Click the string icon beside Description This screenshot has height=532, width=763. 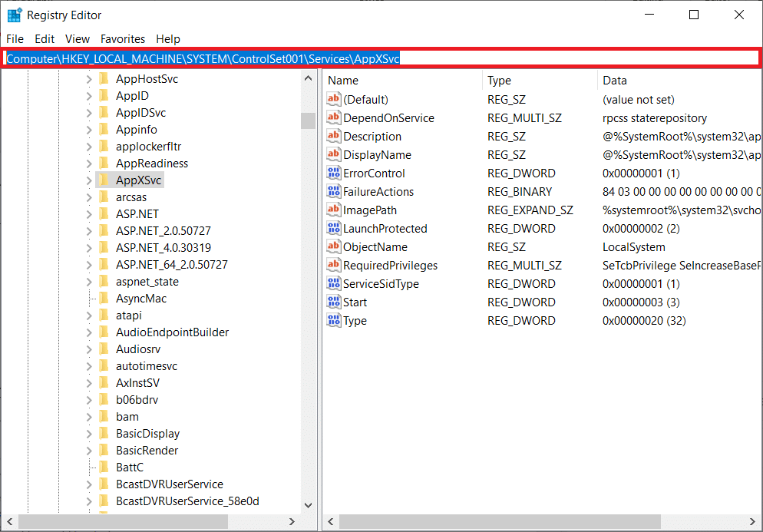pos(333,137)
